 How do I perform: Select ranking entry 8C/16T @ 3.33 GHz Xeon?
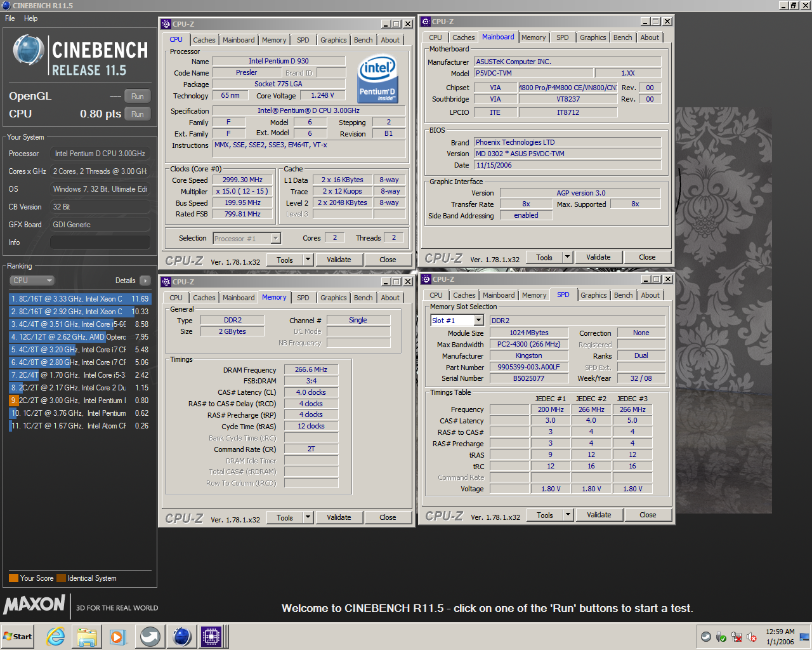click(80, 299)
